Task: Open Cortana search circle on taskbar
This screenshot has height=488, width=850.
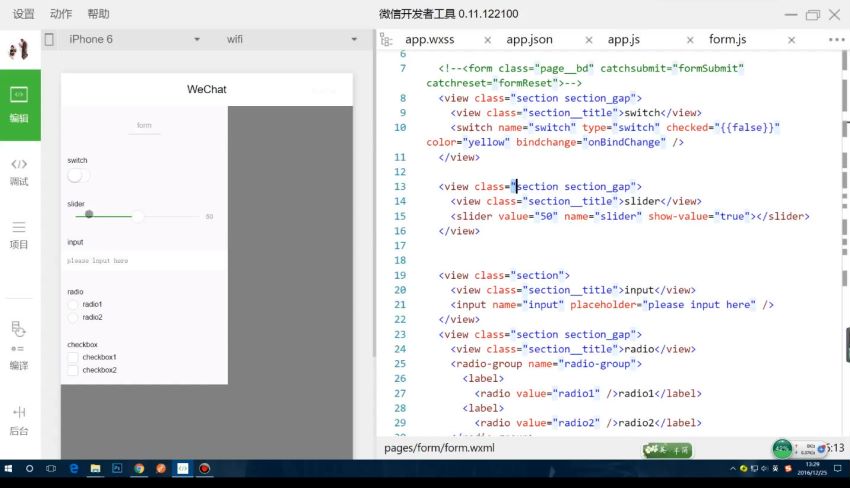Action: pyautogui.click(x=29, y=468)
